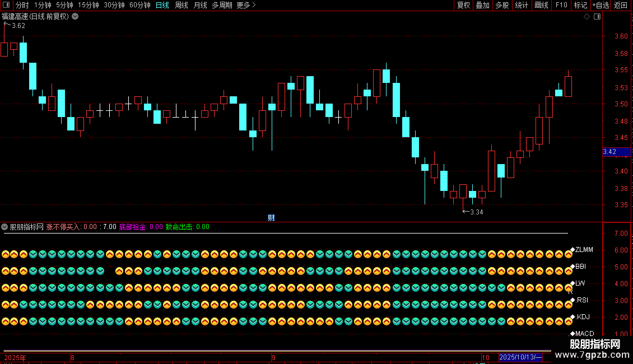Add stock via +自选 button
This screenshot has height=364, width=633.
[x=601, y=5]
